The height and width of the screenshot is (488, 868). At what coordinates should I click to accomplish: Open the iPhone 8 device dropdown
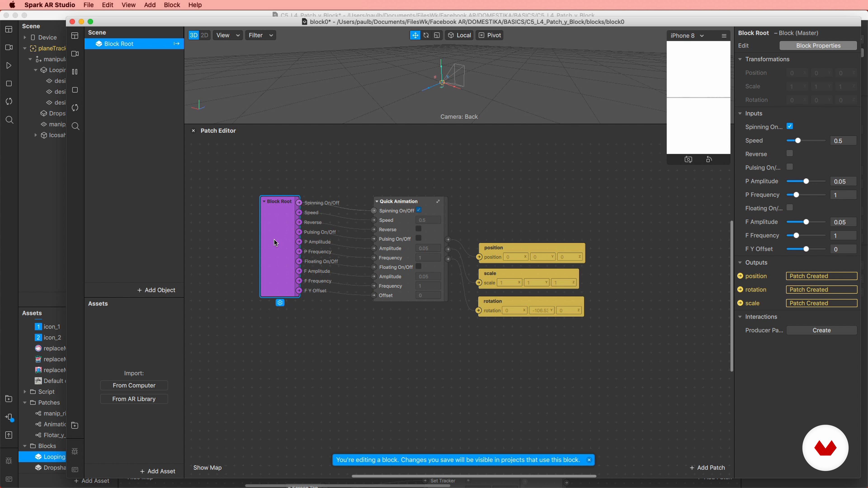click(687, 36)
